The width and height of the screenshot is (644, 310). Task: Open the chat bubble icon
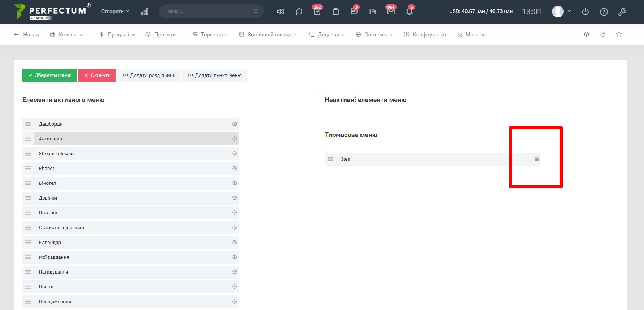(x=299, y=12)
